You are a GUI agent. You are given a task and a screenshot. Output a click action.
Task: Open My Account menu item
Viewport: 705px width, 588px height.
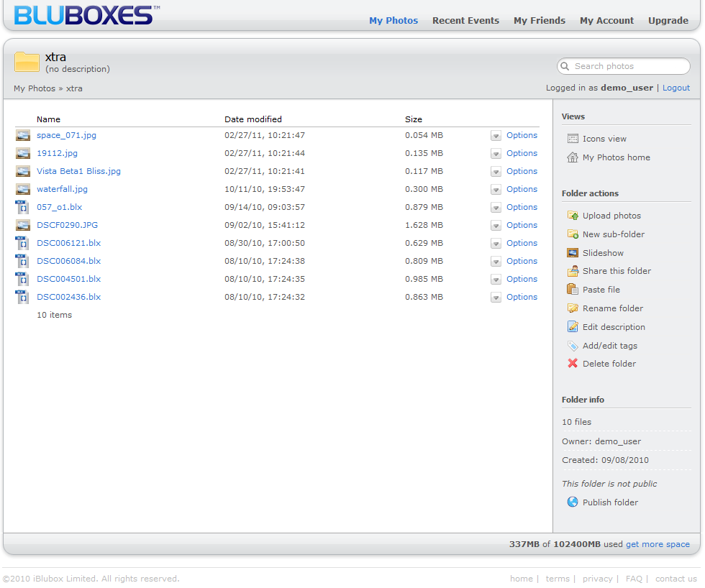click(x=606, y=21)
